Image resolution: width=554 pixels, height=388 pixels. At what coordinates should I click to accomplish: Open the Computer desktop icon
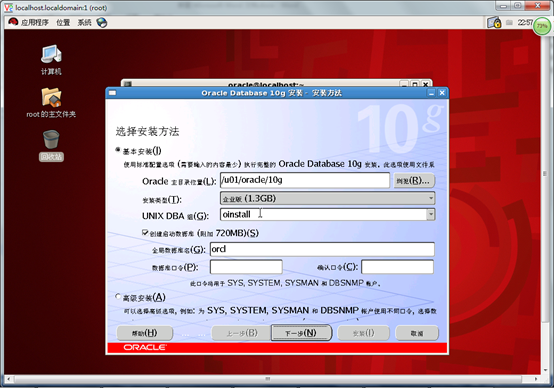(51, 60)
